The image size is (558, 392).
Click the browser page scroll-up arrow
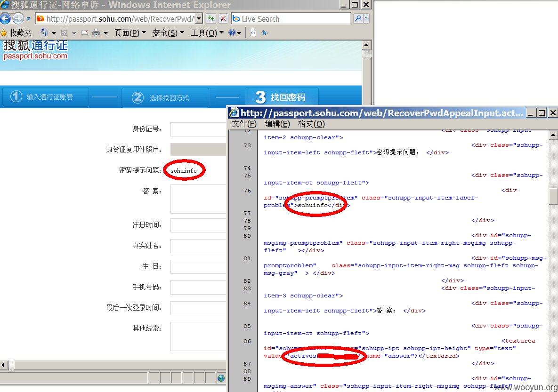point(366,45)
